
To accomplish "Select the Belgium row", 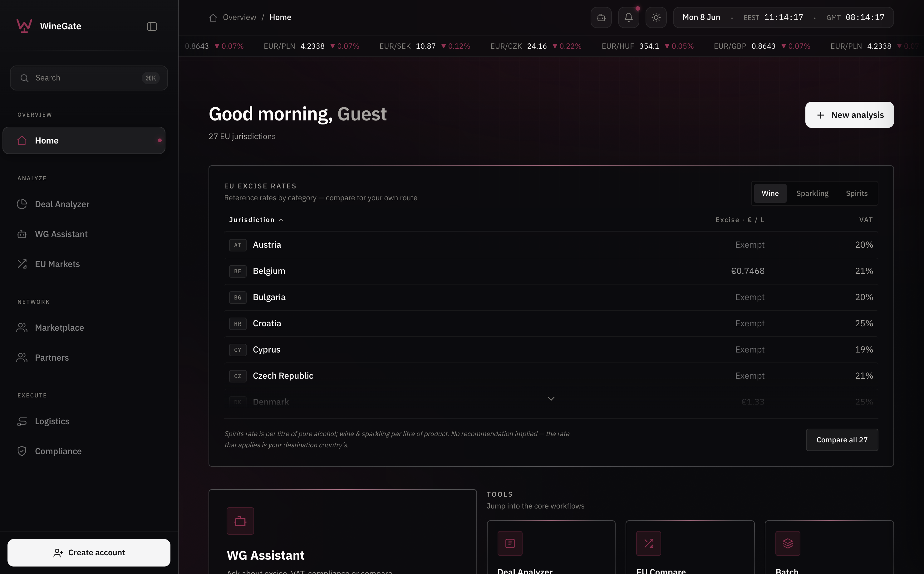I will 551,271.
